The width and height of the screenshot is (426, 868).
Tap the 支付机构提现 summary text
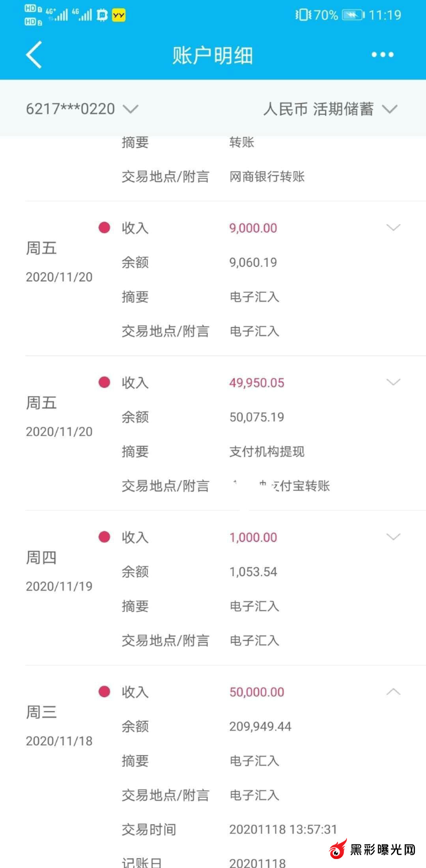[x=267, y=451]
